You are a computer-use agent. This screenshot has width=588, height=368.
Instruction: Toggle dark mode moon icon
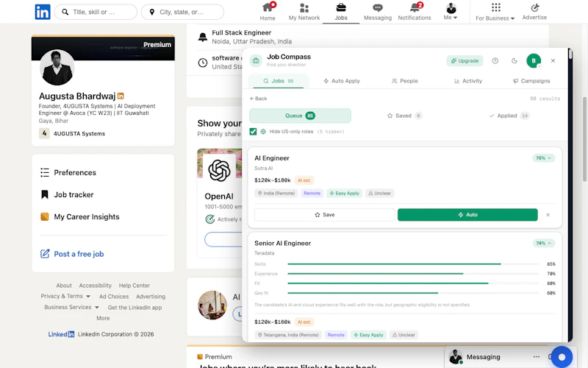pos(514,61)
